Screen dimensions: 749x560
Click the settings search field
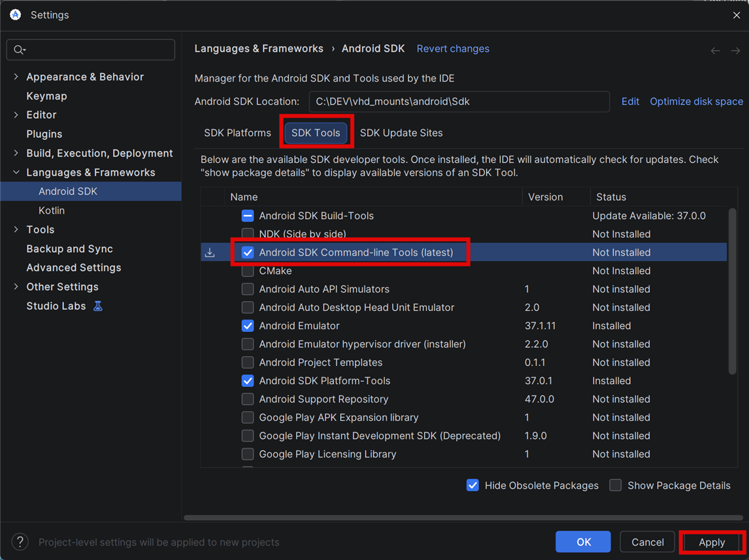pyautogui.click(x=91, y=50)
